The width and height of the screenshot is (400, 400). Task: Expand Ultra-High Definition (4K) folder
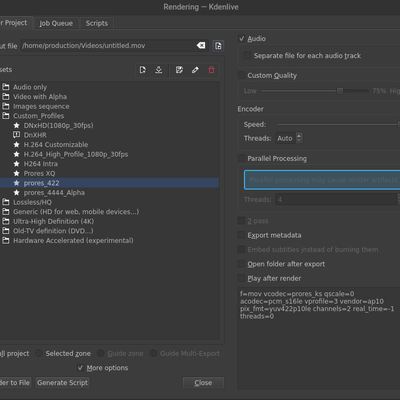pyautogui.click(x=6, y=221)
